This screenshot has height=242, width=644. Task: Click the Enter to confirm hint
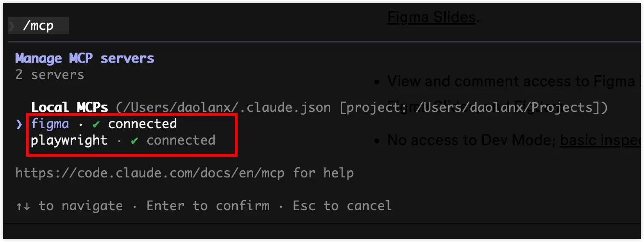pyautogui.click(x=208, y=206)
